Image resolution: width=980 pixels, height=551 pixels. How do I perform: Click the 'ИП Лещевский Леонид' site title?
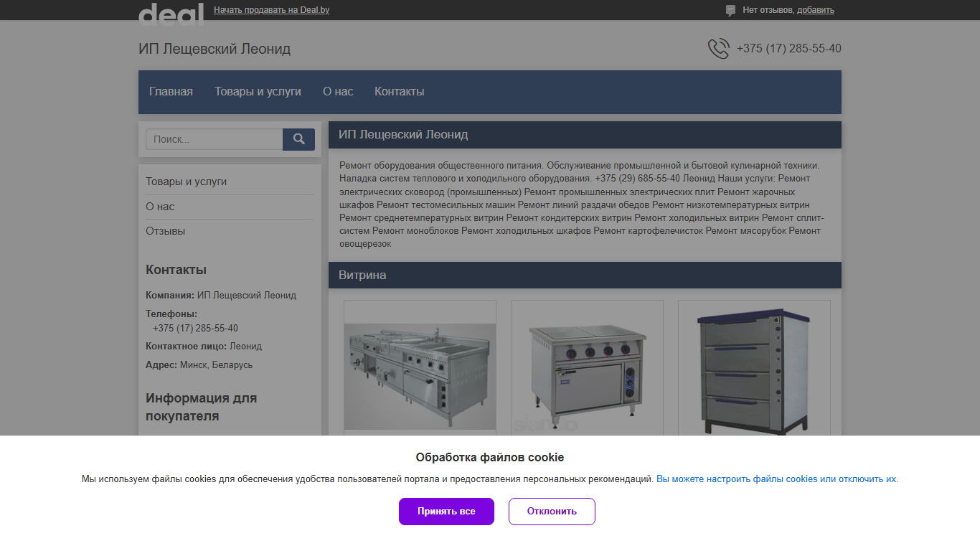click(x=215, y=49)
